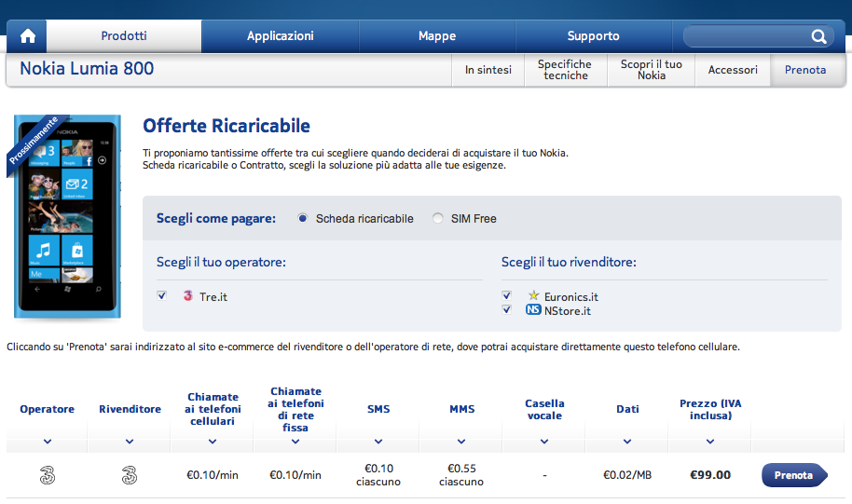Image resolution: width=852 pixels, height=504 pixels.
Task: Switch to Specifiche tecniche tab
Action: 566,70
